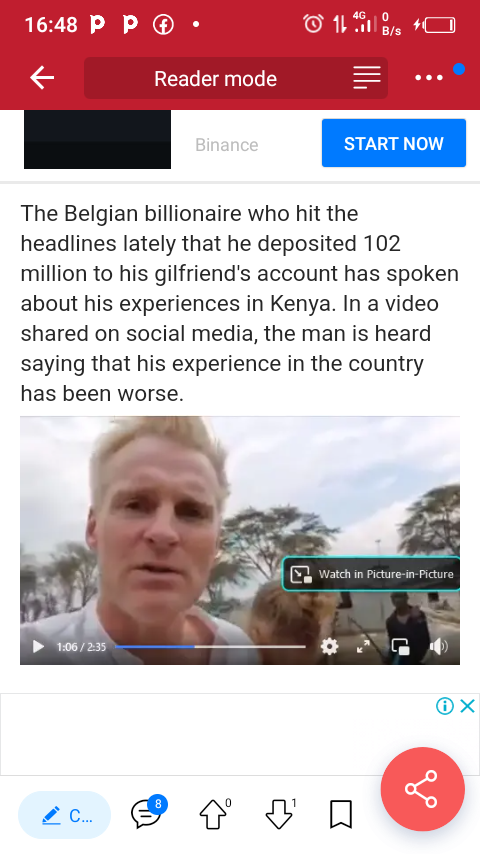Close the banner ad

tap(467, 706)
